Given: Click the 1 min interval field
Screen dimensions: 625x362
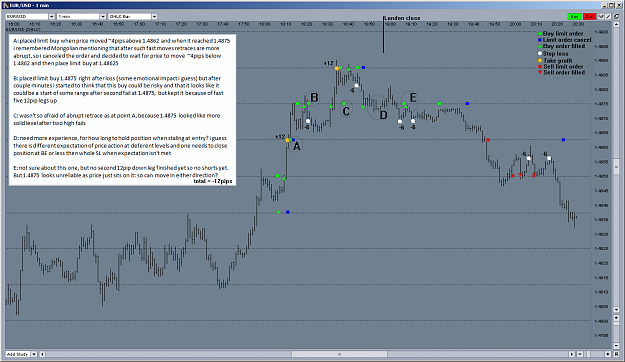Looking at the screenshot, I should point(78,16).
